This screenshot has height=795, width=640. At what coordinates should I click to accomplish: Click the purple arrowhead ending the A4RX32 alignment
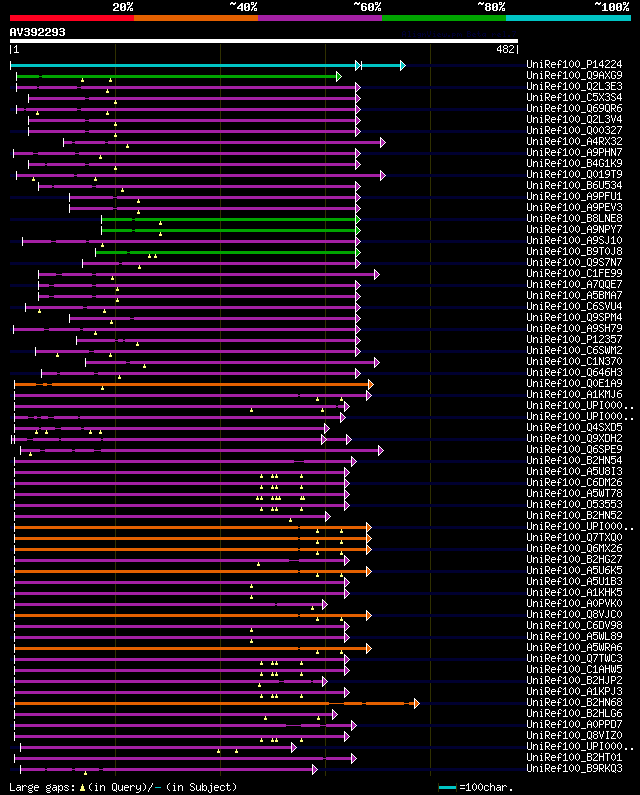[x=383, y=142]
